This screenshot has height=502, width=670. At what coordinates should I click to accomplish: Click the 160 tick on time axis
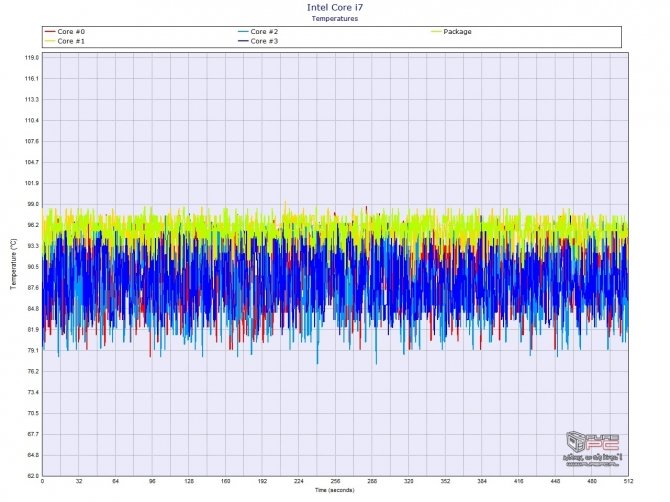(226, 481)
